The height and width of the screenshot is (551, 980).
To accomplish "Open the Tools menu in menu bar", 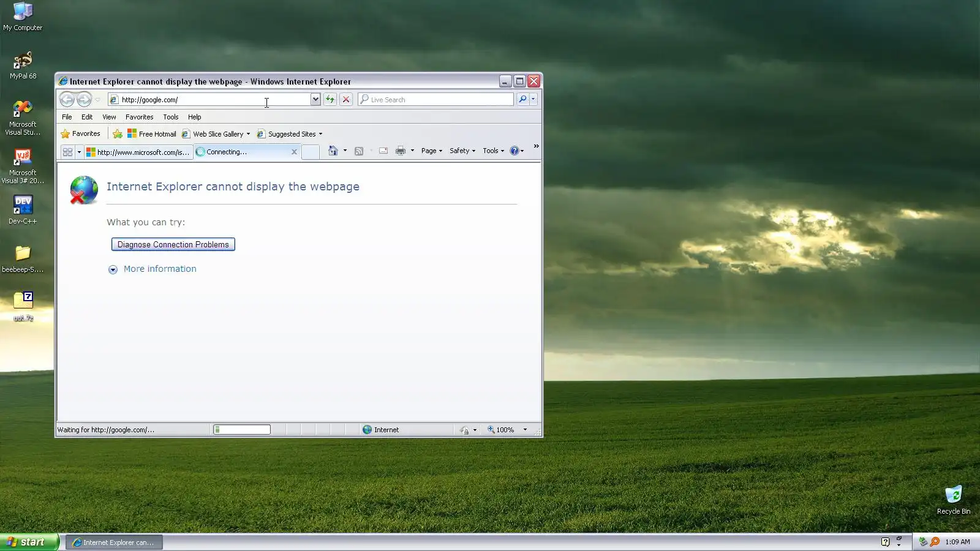I will tap(171, 117).
